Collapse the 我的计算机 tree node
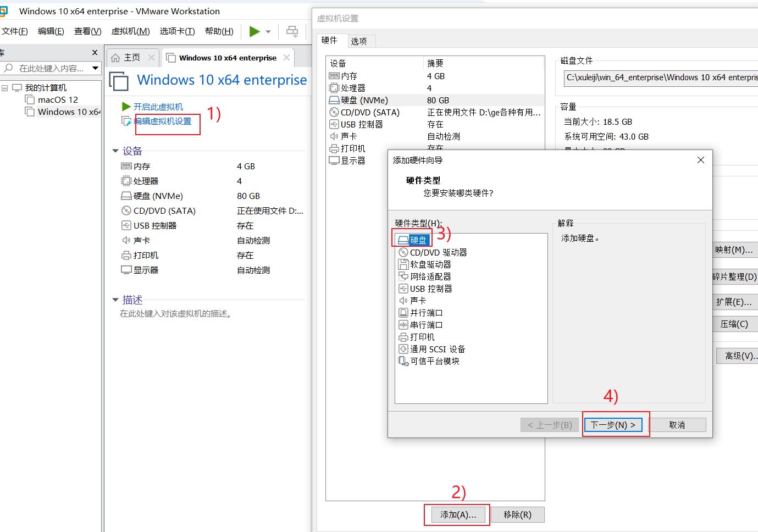758x532 pixels. click(x=5, y=88)
